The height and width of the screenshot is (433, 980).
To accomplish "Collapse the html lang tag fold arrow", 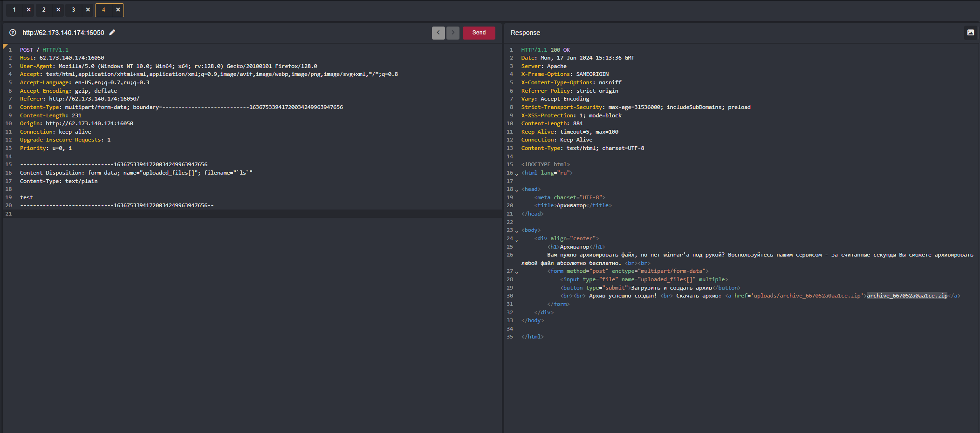I will click(516, 174).
